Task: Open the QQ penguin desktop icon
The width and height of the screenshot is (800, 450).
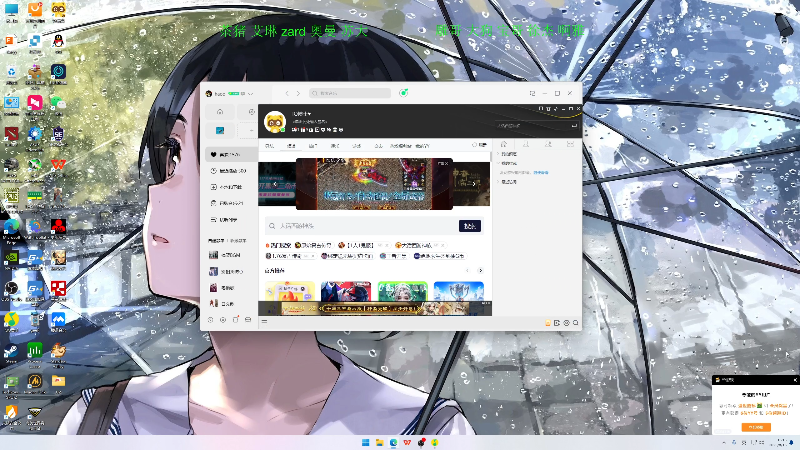Action: click(58, 42)
